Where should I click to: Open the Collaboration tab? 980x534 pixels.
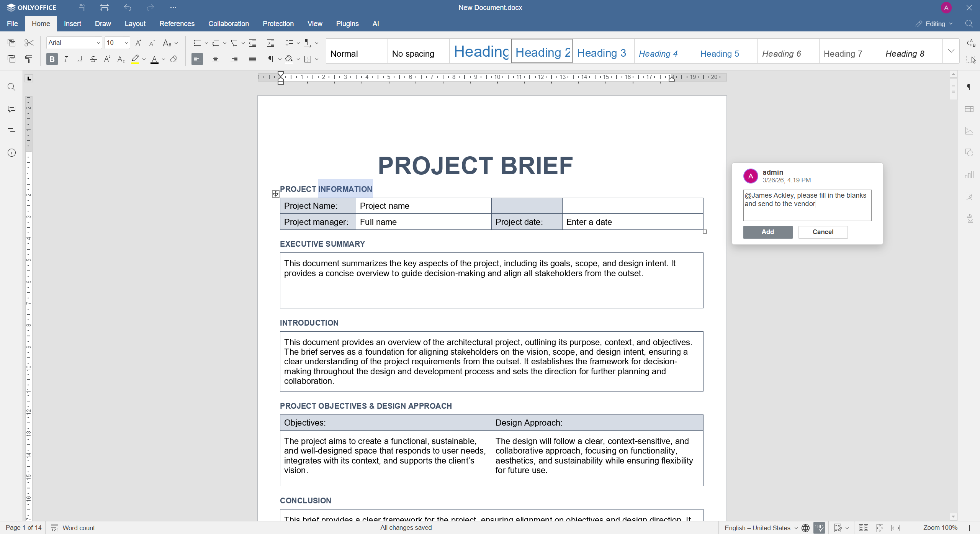click(x=228, y=24)
